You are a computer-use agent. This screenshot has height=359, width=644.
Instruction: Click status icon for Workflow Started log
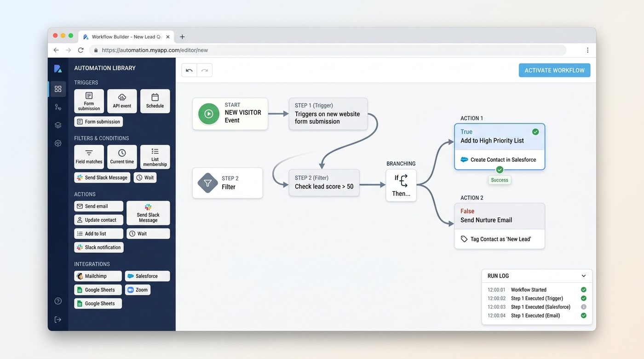[584, 290]
